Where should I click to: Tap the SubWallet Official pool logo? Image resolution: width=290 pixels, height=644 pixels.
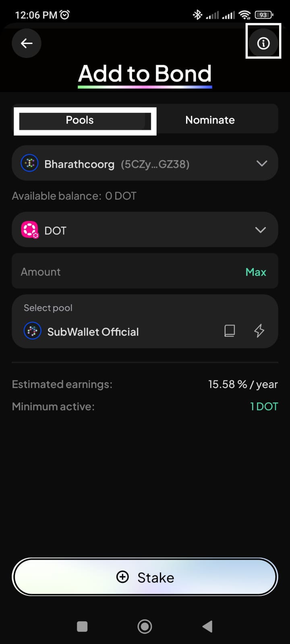[33, 331]
